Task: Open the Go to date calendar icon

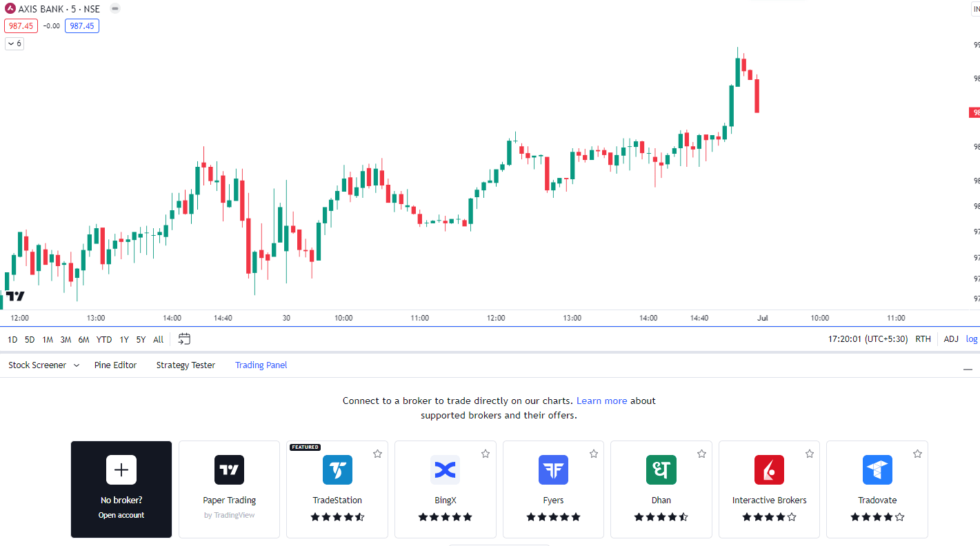Action: click(184, 338)
